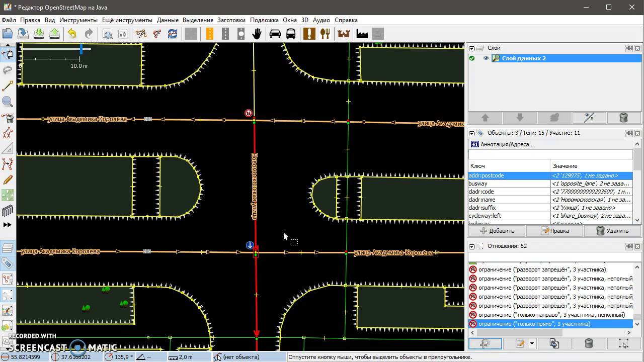Click the Аннотация/Адреса preset link
The height and width of the screenshot is (362, 644).
click(x=508, y=144)
